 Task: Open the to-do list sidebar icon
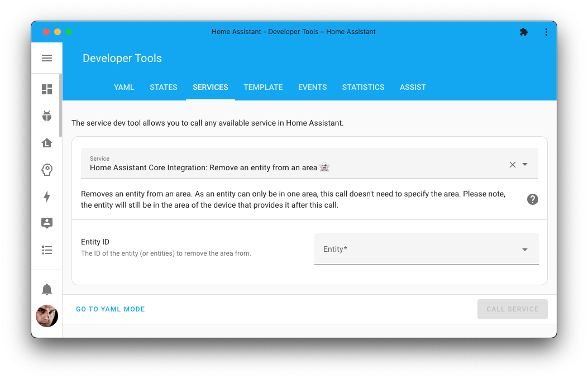pyautogui.click(x=47, y=250)
